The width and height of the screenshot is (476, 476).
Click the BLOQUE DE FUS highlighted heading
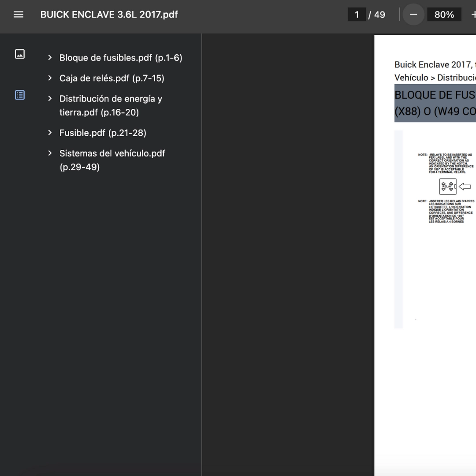click(435, 103)
